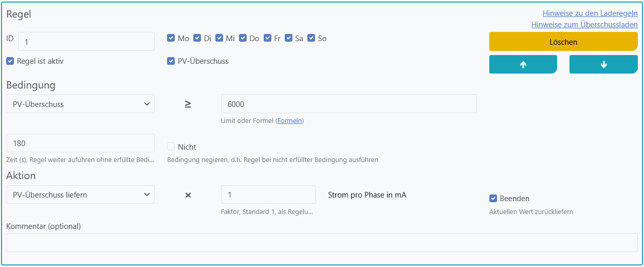Click the 'Regel' heading

pyautogui.click(x=19, y=14)
